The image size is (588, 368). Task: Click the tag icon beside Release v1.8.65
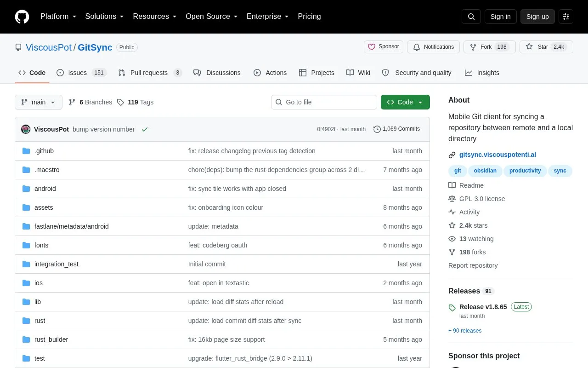tap(452, 308)
